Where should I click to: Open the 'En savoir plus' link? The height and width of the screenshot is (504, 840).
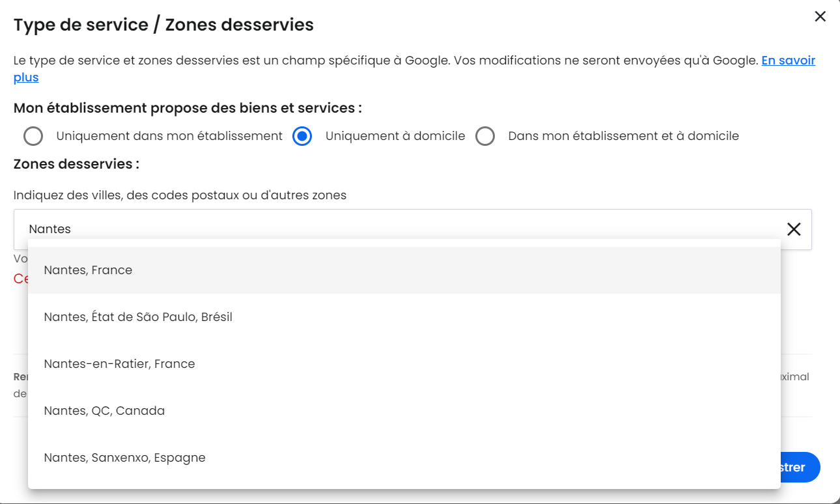(x=788, y=61)
